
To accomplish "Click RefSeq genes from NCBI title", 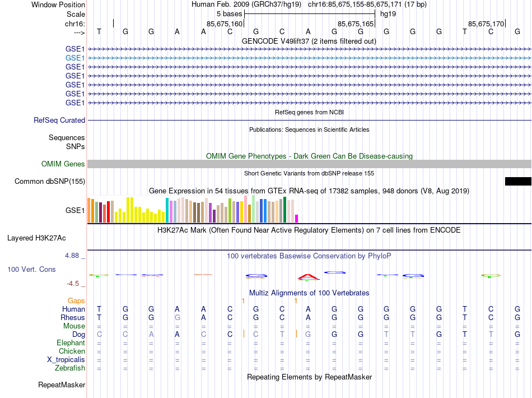I will pyautogui.click(x=310, y=112).
